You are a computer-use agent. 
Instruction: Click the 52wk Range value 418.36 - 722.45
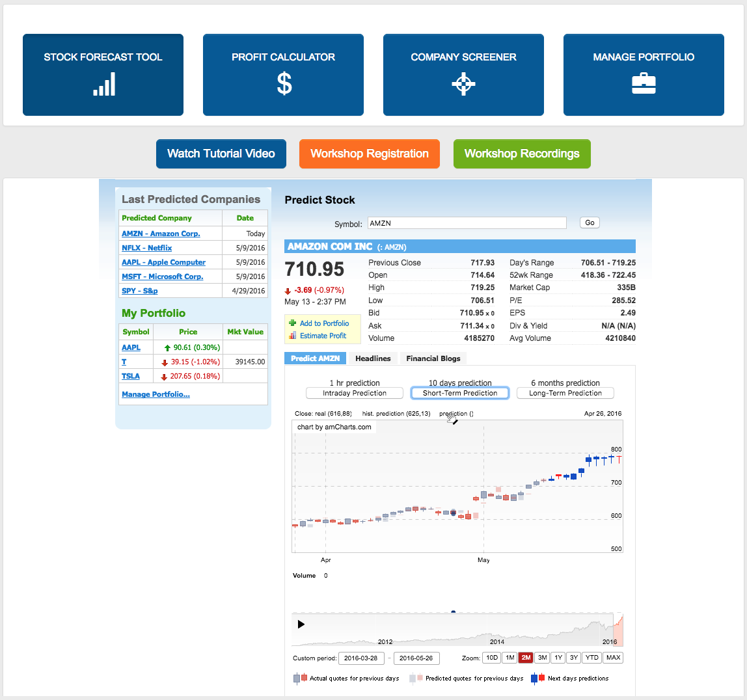608,275
